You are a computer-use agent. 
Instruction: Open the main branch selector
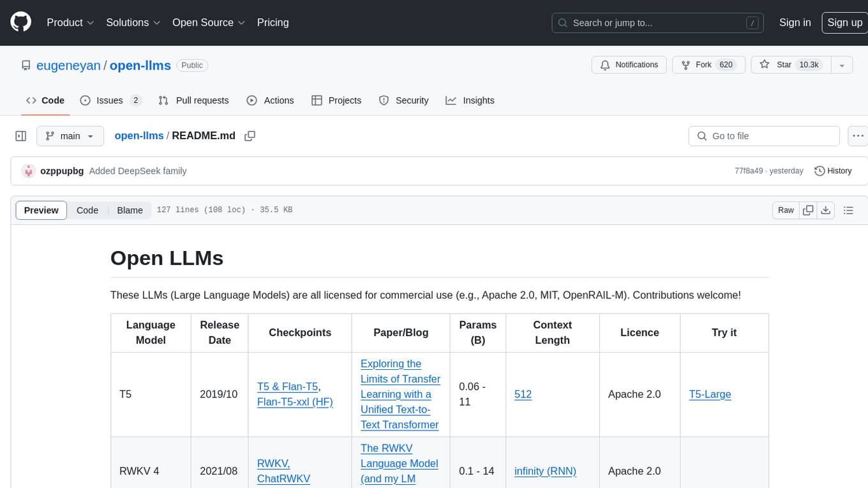tap(70, 136)
